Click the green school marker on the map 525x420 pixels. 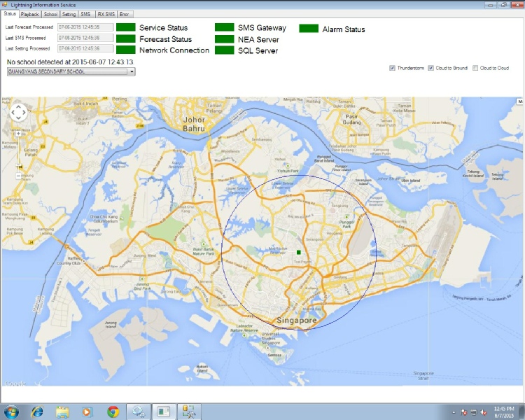(299, 252)
